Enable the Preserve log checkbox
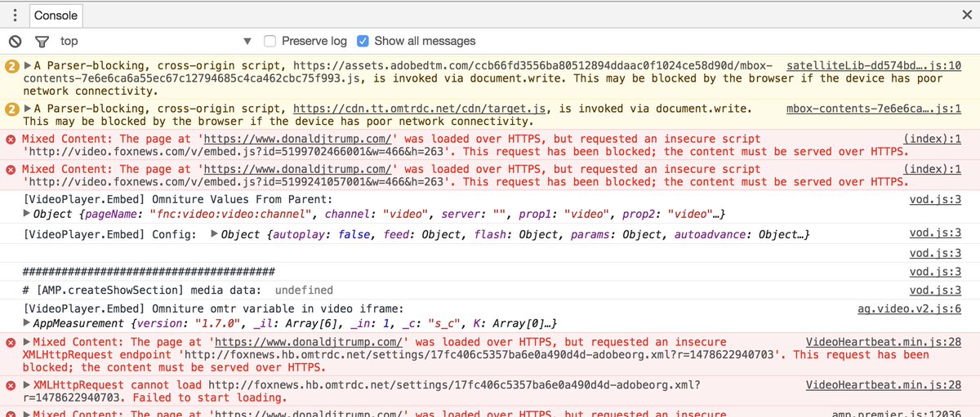Screen dimensions: 980x417 [270, 41]
